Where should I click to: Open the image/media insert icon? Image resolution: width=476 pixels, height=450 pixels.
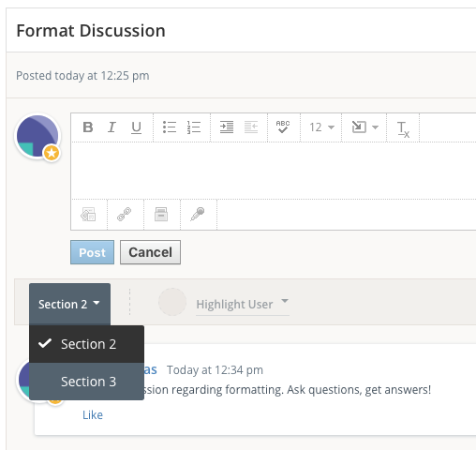[88, 215]
